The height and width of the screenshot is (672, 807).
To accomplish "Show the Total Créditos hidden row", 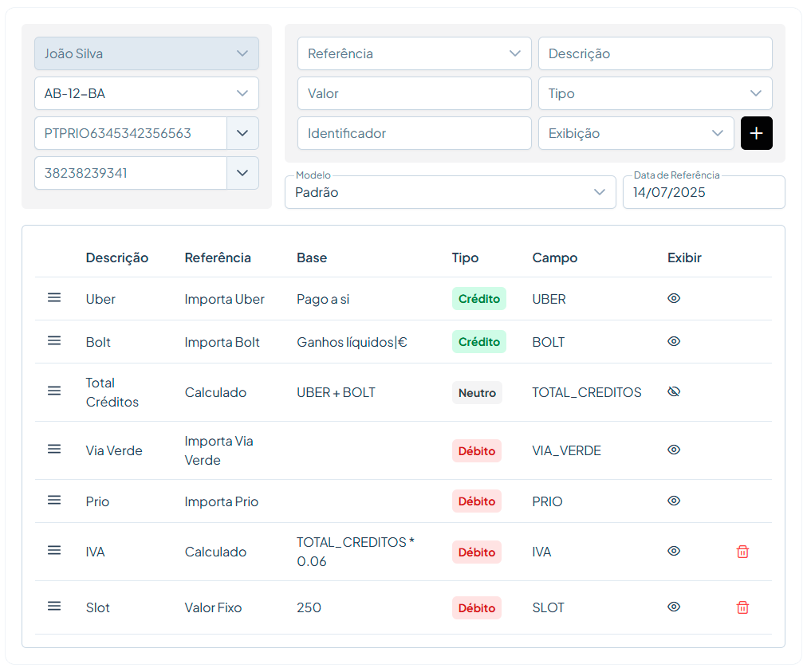I will click(674, 391).
